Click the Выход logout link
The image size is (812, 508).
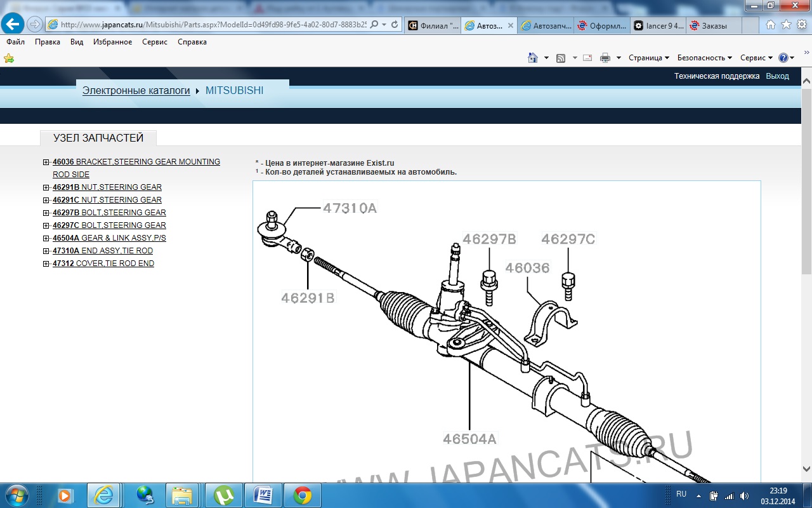tap(777, 76)
